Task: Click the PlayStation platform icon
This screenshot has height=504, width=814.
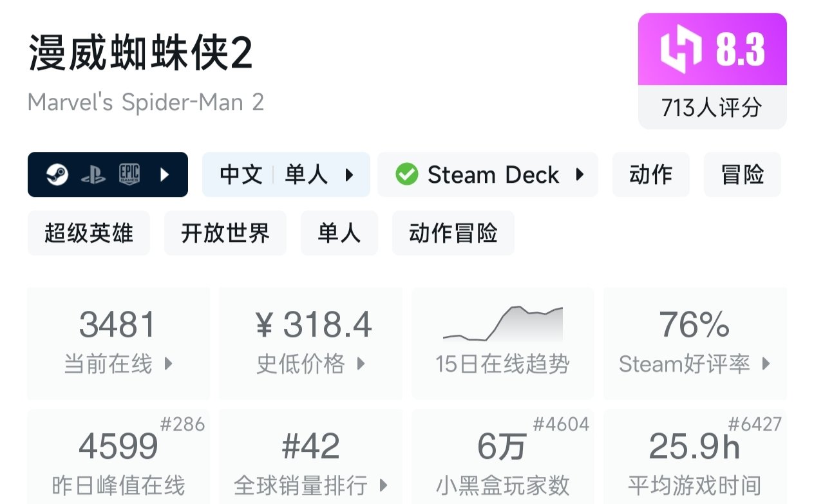Action: click(93, 174)
